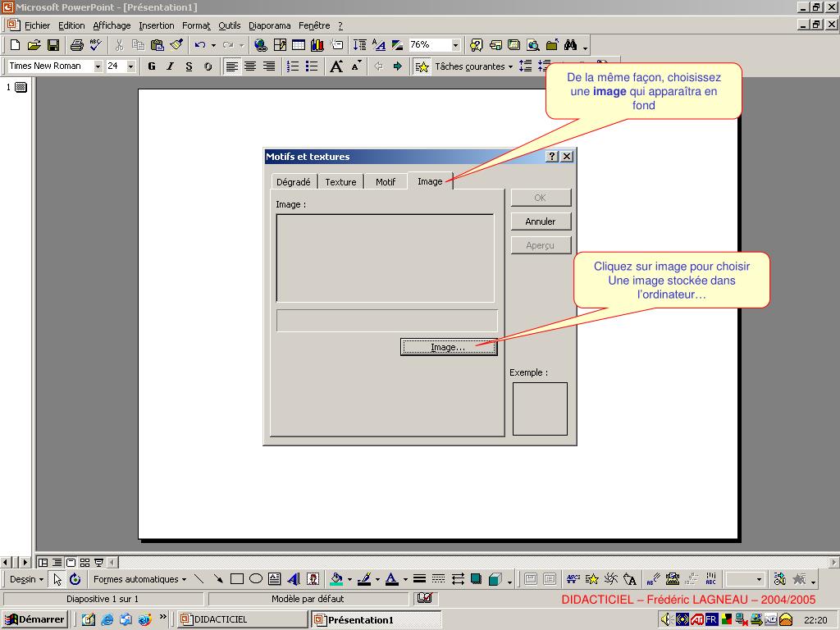Select the Format Painter brush icon
The width and height of the screenshot is (840, 630).
pyautogui.click(x=177, y=45)
